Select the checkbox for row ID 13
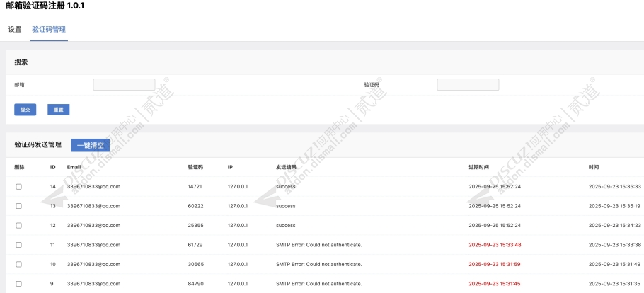This screenshot has height=293, width=644. [x=19, y=206]
